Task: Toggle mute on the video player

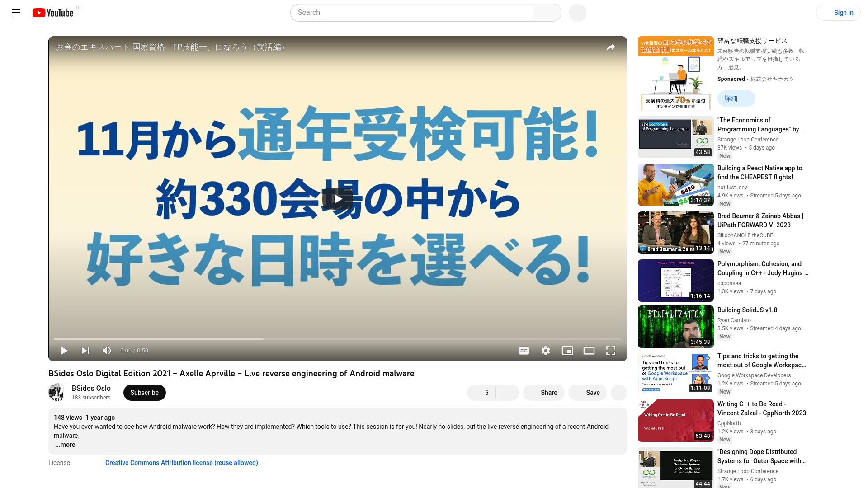Action: tap(107, 350)
